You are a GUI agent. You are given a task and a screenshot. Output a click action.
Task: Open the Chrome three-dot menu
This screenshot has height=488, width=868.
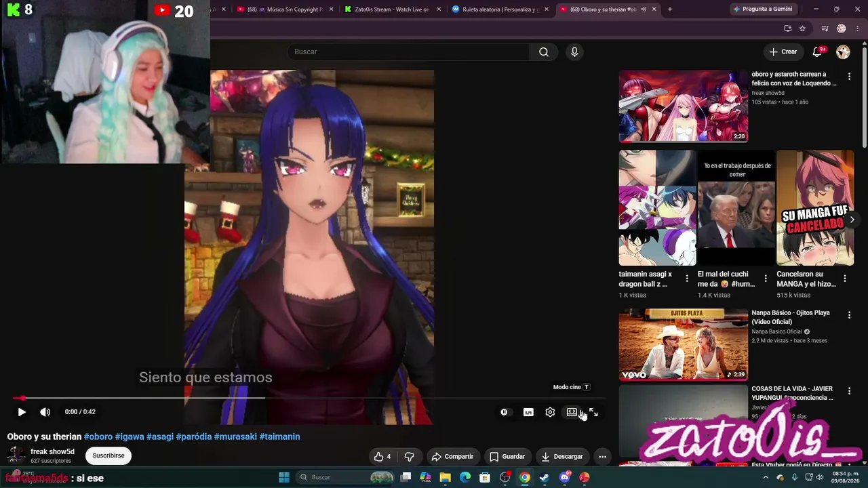point(858,28)
